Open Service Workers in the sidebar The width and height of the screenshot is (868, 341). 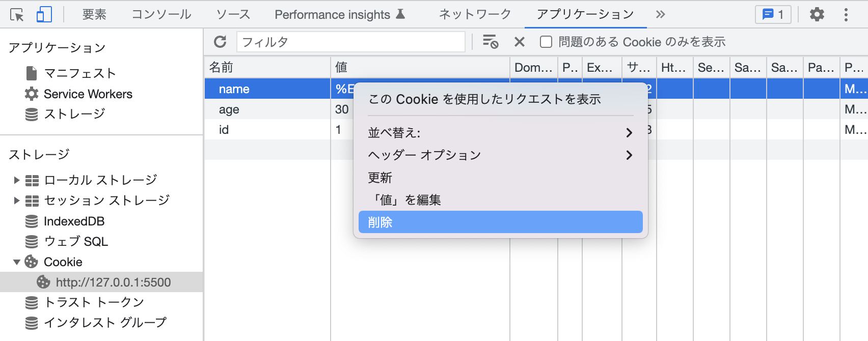88,94
